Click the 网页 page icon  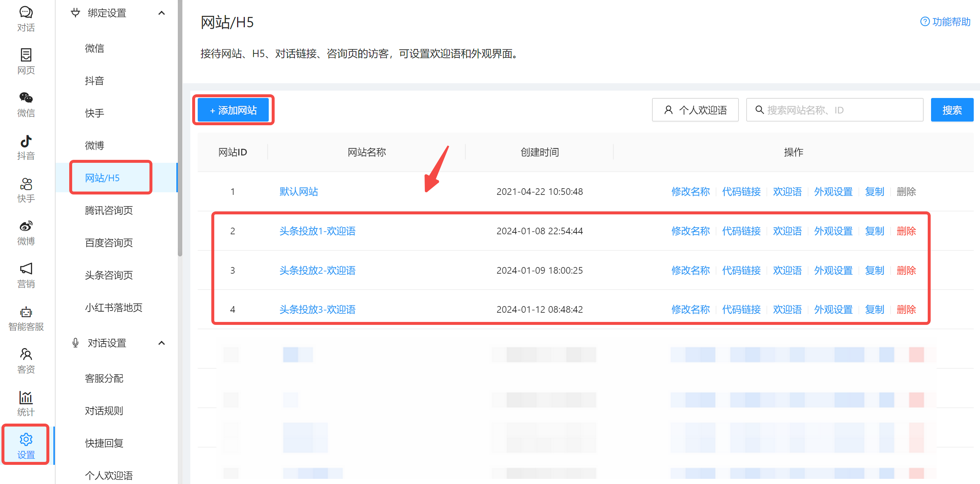(x=26, y=55)
